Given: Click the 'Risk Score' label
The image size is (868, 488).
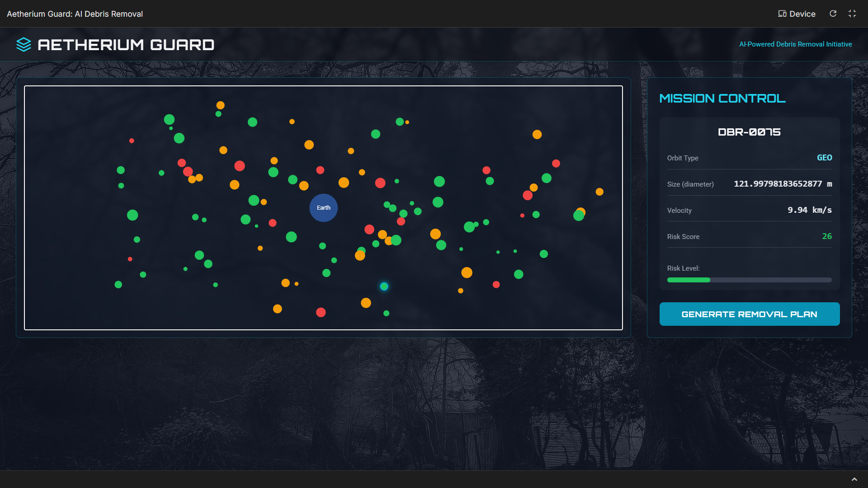Looking at the screenshot, I should click(x=683, y=237).
